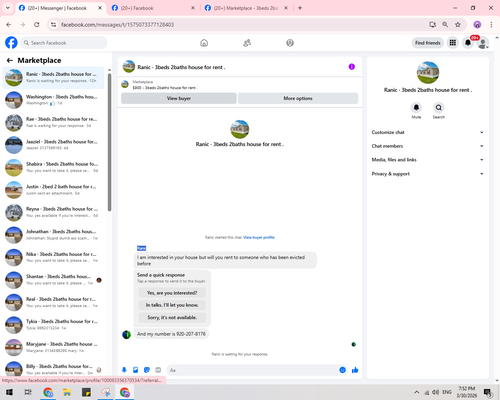
Task: Attach a file with the photo icon
Action: [x=135, y=370]
